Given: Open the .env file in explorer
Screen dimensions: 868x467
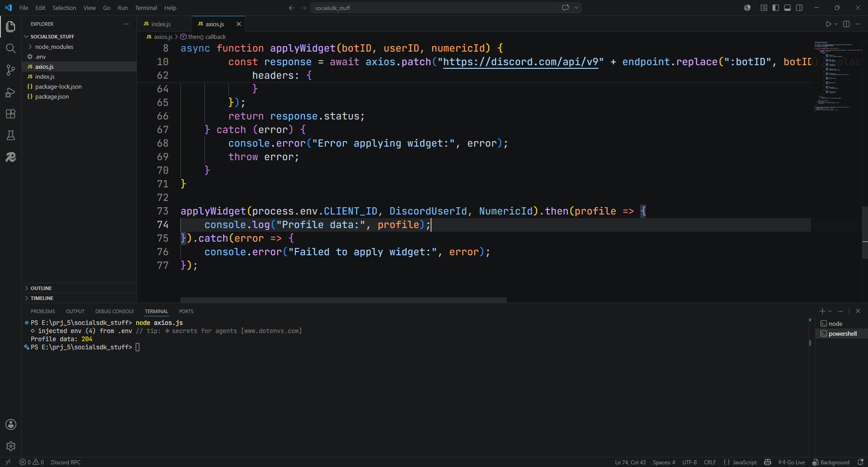Looking at the screenshot, I should coord(79,57).
